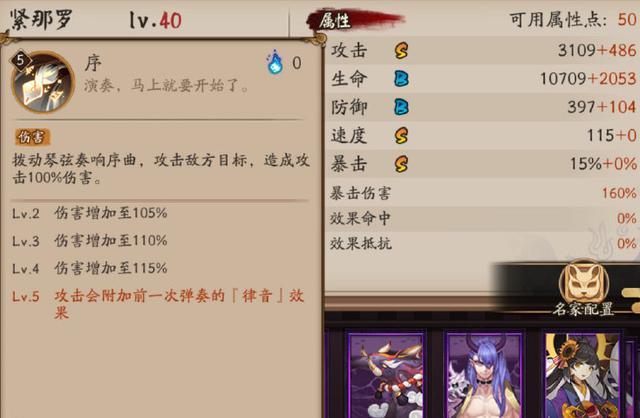Click the 可用属性点 50 label

(573, 19)
